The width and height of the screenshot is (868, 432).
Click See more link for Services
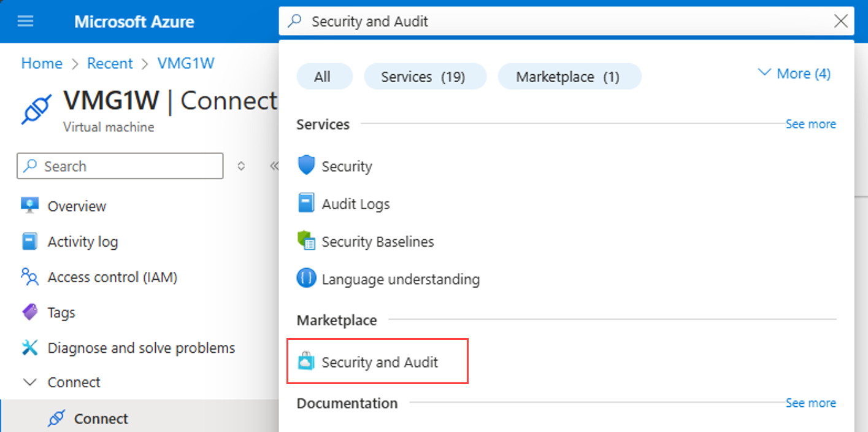pos(810,124)
